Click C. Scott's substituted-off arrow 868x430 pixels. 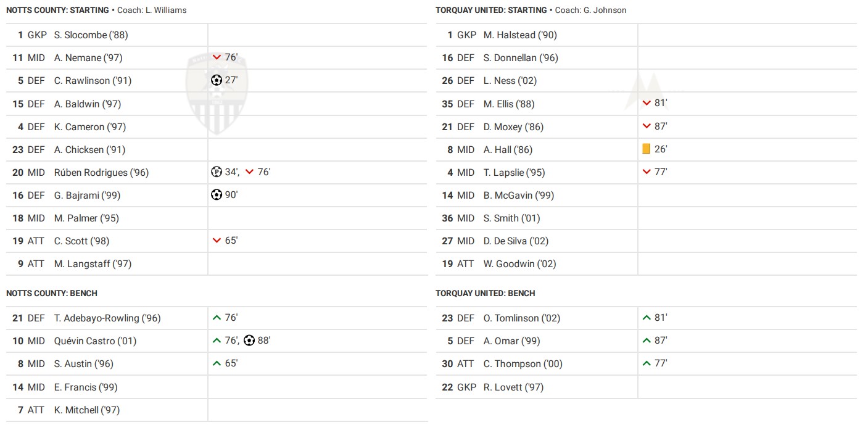(x=217, y=241)
